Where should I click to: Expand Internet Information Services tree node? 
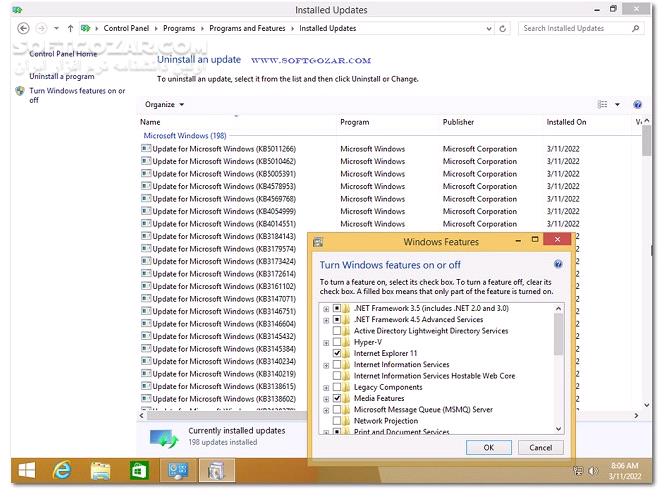click(x=326, y=365)
